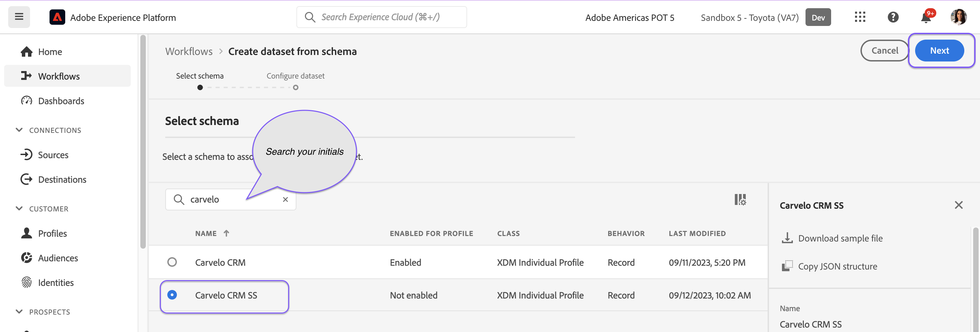The width and height of the screenshot is (980, 332).
Task: Select the Carvelo CRM SS radio button
Action: pos(172,295)
